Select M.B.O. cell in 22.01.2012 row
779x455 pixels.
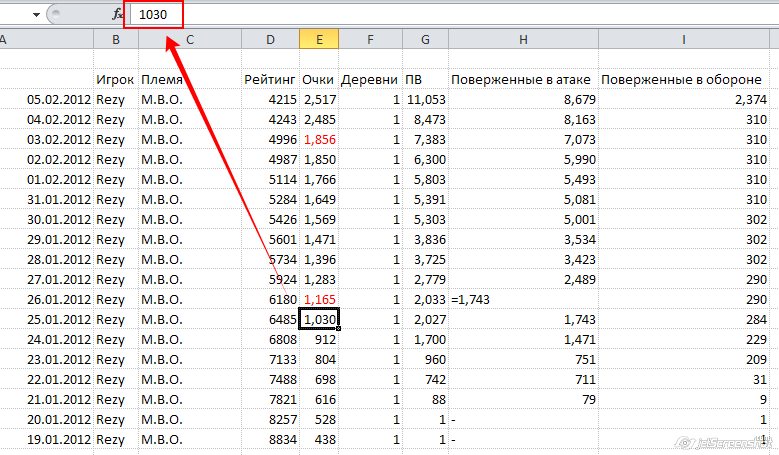coord(190,379)
